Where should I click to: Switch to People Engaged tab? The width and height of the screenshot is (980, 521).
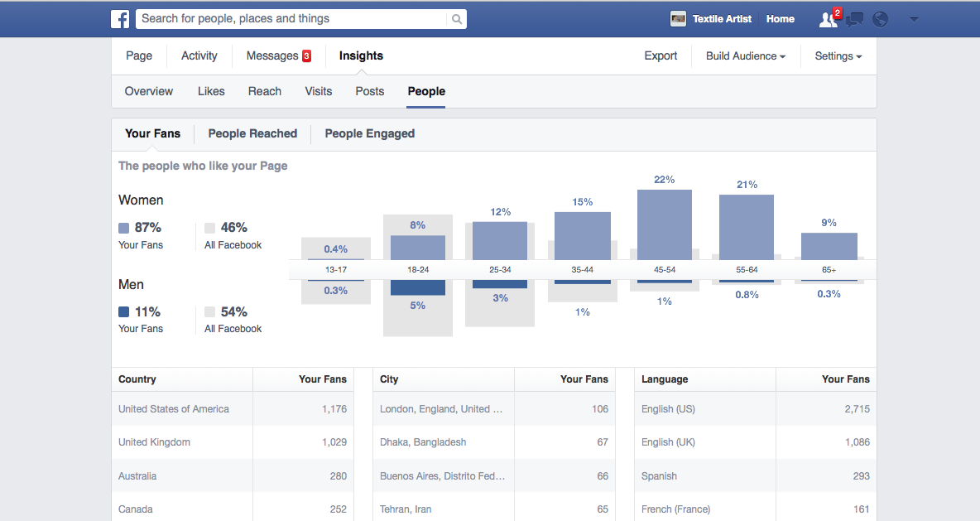point(370,133)
